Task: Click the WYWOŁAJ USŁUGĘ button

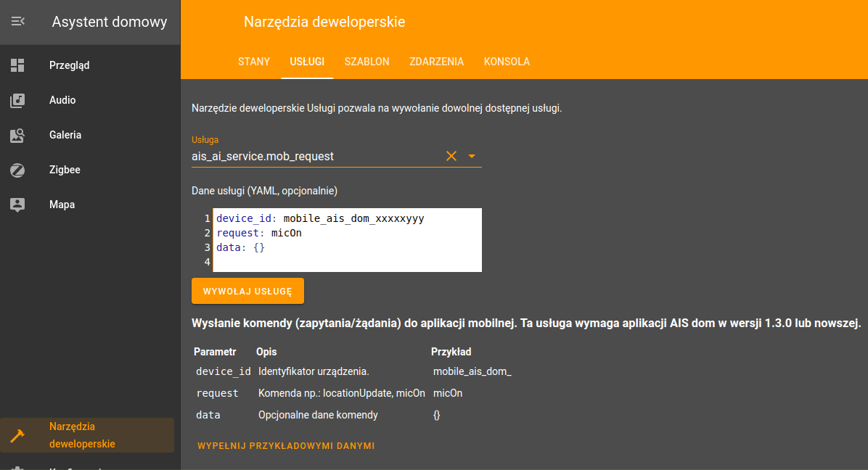Action: pyautogui.click(x=247, y=291)
